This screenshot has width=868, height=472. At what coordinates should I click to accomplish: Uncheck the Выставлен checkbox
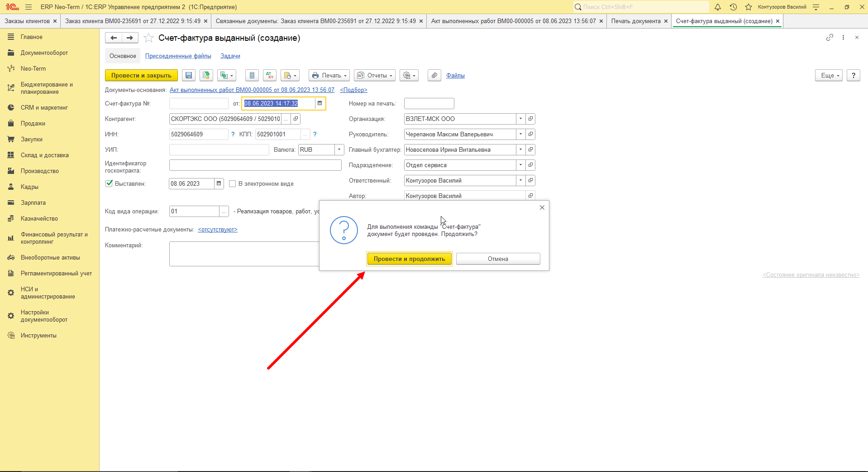pyautogui.click(x=109, y=183)
